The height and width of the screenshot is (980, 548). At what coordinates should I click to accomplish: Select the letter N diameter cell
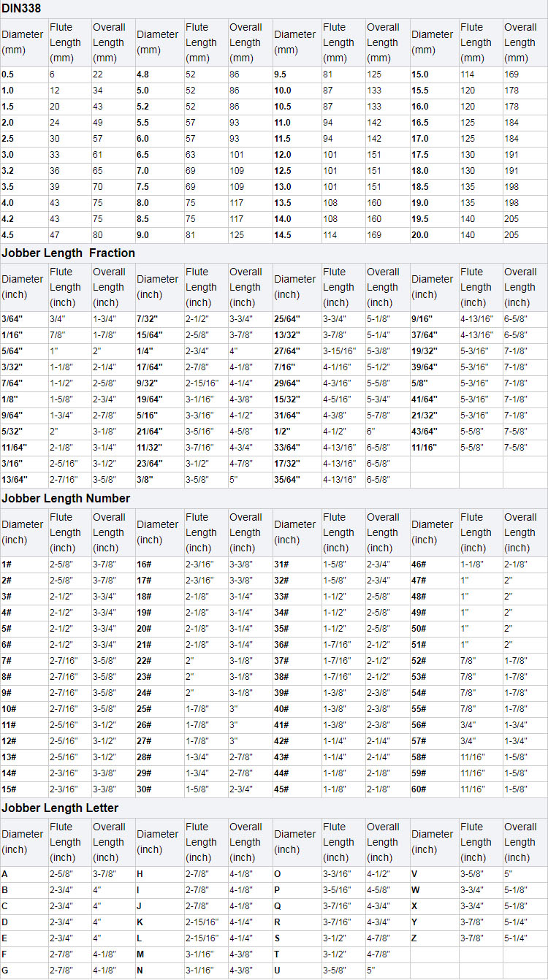pos(140,971)
